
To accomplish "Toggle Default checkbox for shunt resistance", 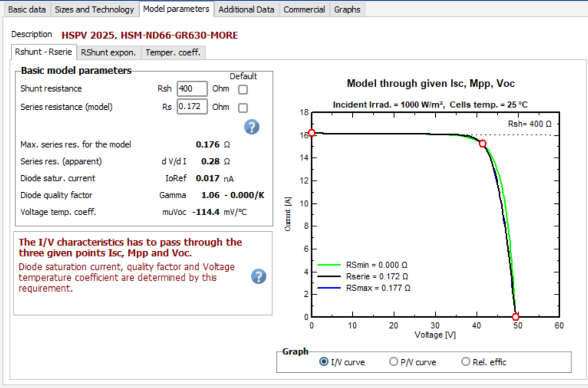I will [243, 89].
